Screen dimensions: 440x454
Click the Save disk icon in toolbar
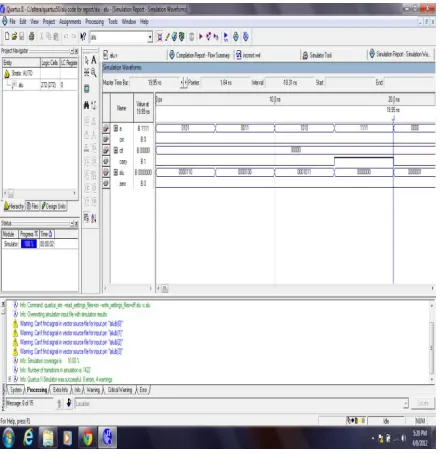coord(22,36)
